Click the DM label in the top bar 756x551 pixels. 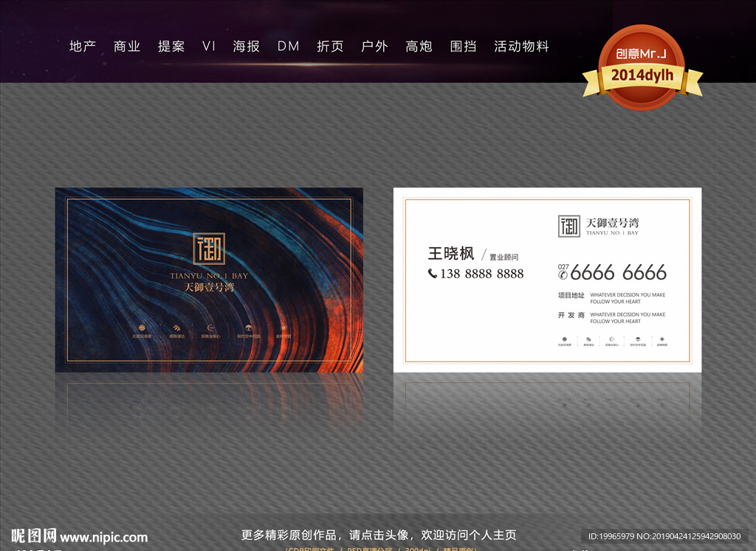(289, 46)
